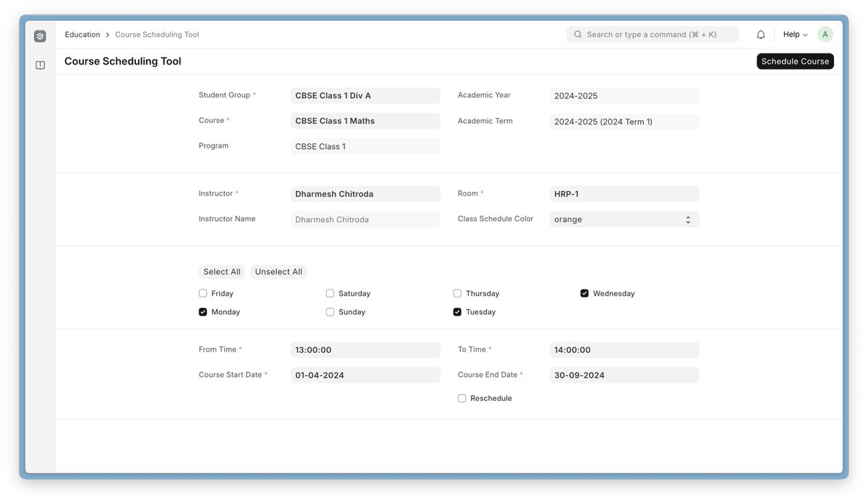Open the Help dropdown menu
Screen dimensions: 868x503
click(795, 35)
